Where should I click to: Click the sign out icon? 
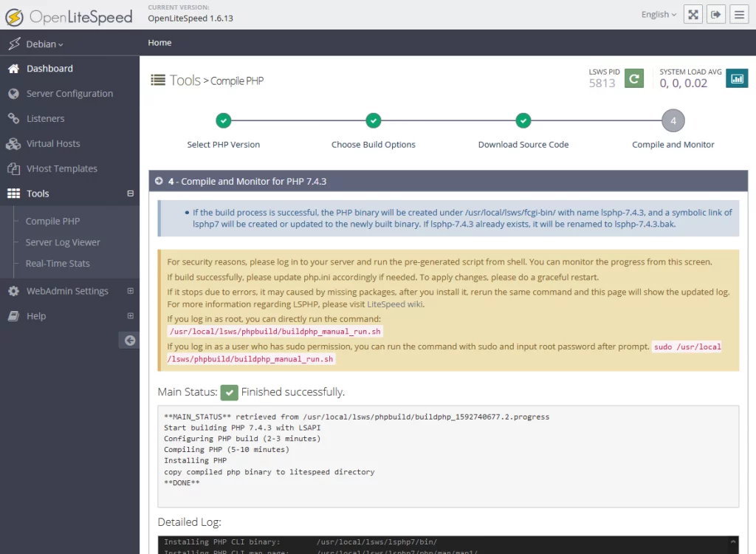(716, 15)
